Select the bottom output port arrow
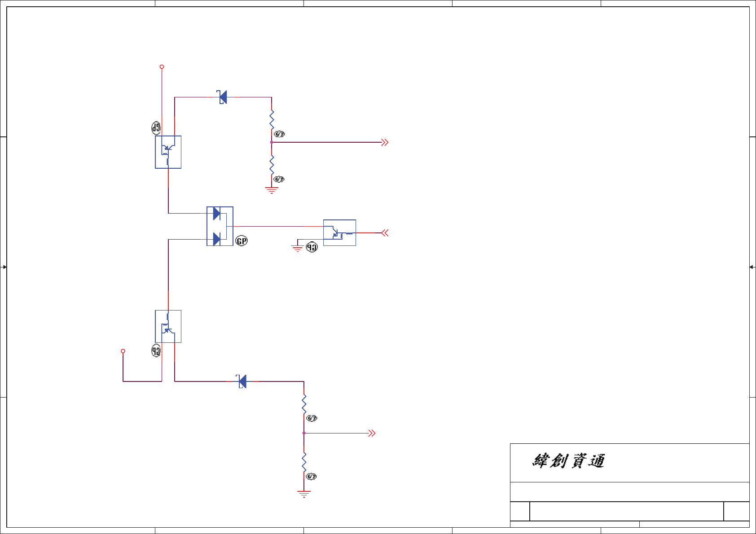This screenshot has height=534, width=756. [372, 433]
